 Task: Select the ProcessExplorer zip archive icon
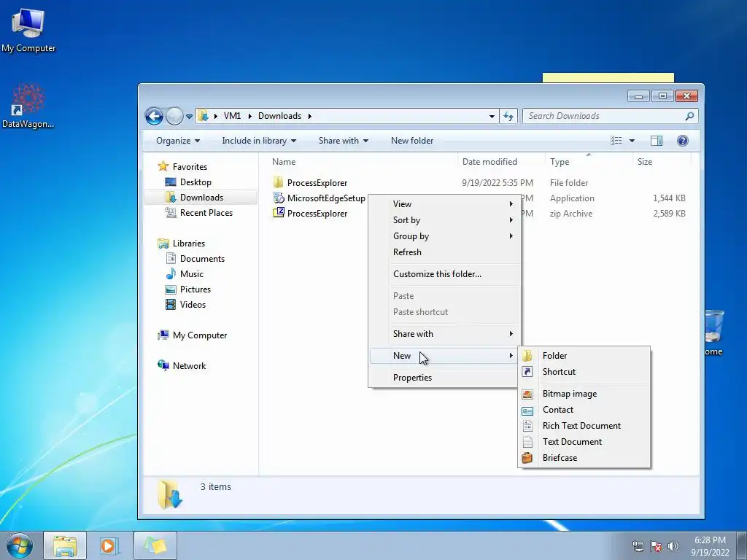coord(278,213)
